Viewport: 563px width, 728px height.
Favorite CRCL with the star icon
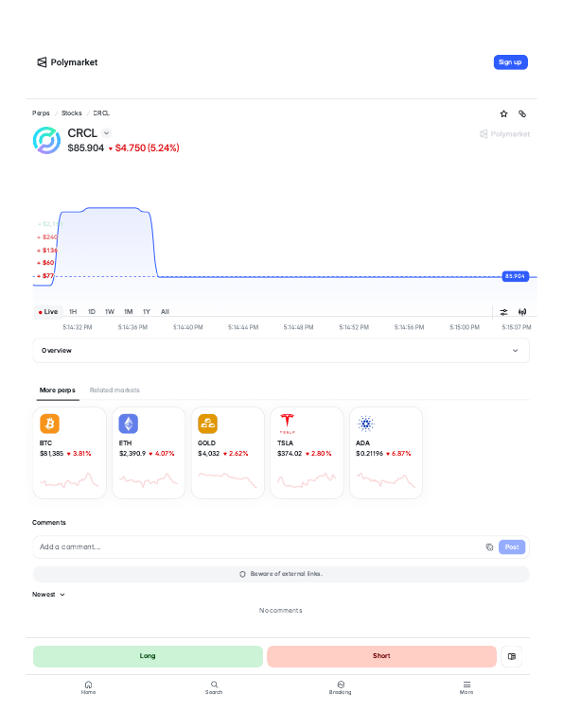(x=503, y=113)
